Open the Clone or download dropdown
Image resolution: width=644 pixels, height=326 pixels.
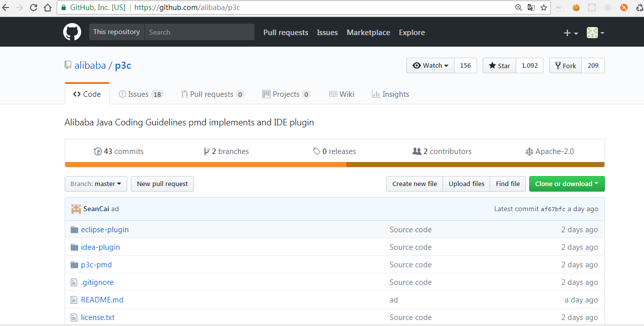pyautogui.click(x=567, y=184)
